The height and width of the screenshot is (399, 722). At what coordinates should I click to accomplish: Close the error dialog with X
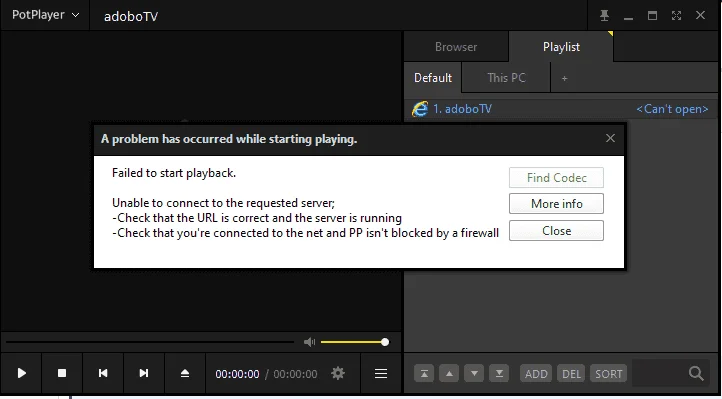click(610, 138)
